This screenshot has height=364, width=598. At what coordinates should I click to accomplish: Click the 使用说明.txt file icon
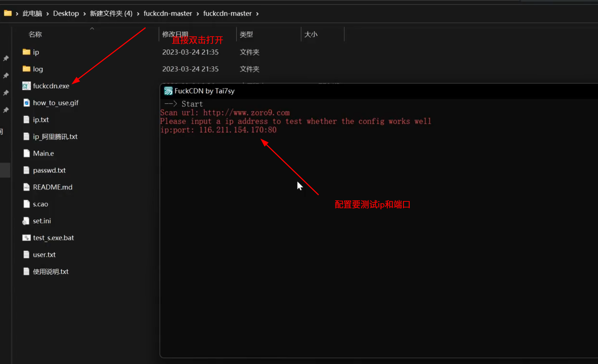pos(26,271)
